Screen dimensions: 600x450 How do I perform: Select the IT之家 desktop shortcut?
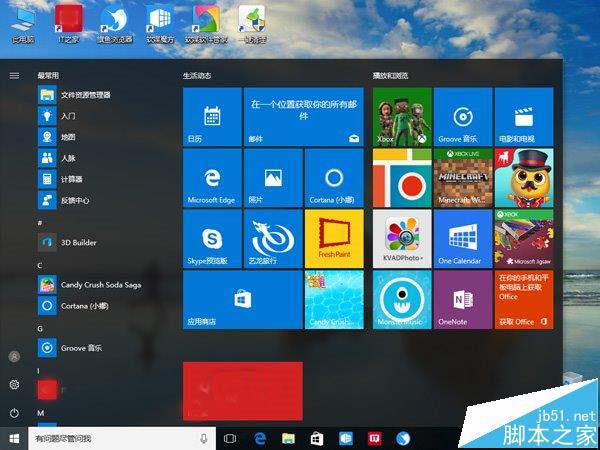(69, 24)
